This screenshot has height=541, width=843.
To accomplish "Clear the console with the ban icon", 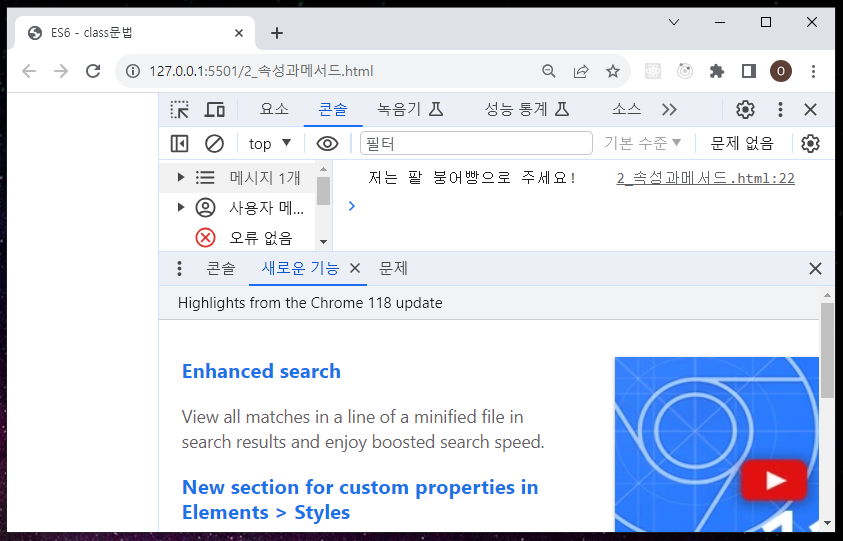I will coord(215,144).
